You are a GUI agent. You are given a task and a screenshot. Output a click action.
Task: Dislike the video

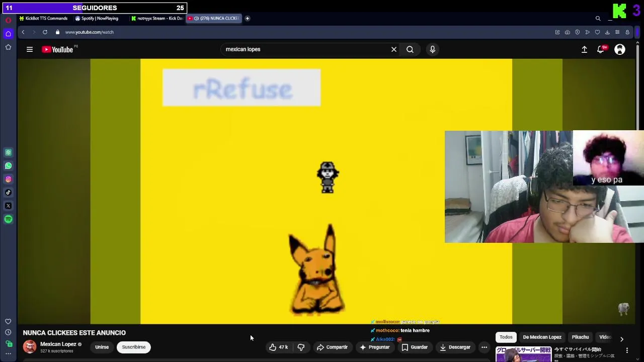[x=301, y=347]
